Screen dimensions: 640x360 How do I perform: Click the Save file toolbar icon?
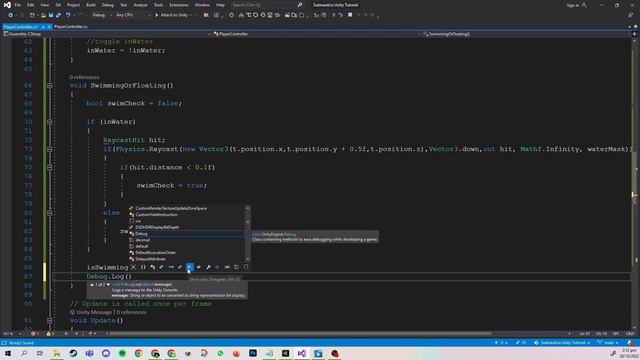51,15
